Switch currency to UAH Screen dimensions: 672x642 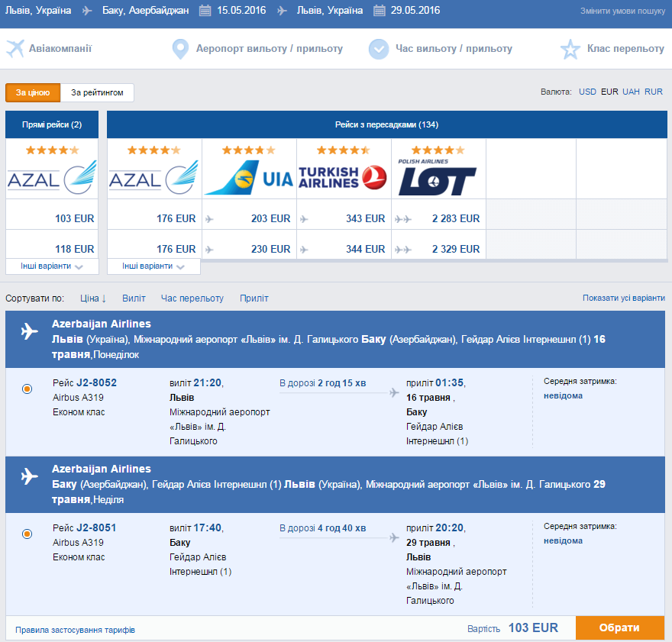631,92
